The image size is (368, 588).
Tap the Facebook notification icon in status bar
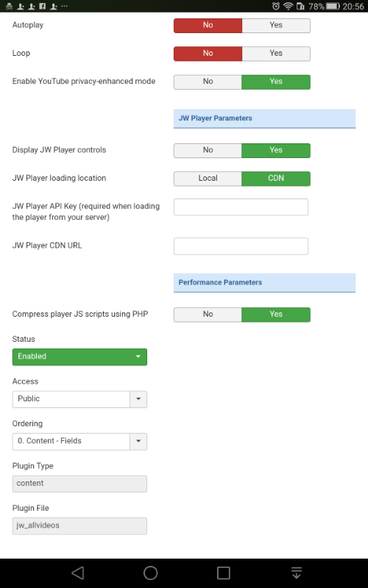43,6
